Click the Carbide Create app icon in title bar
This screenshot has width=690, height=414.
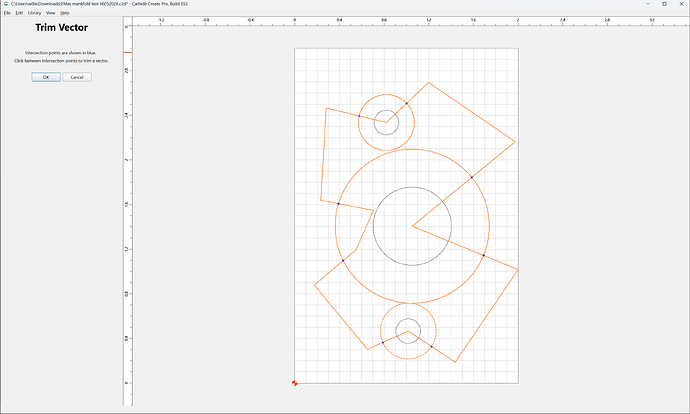6,4
